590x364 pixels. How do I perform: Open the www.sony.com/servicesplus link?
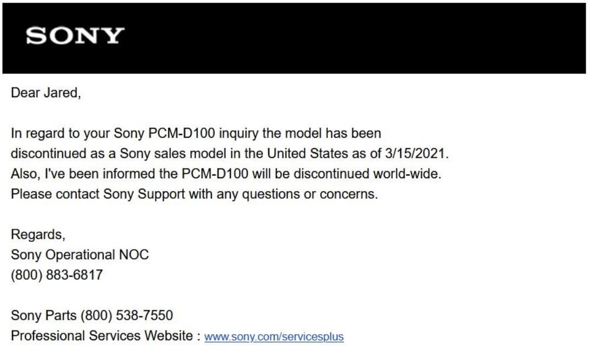coord(274,336)
